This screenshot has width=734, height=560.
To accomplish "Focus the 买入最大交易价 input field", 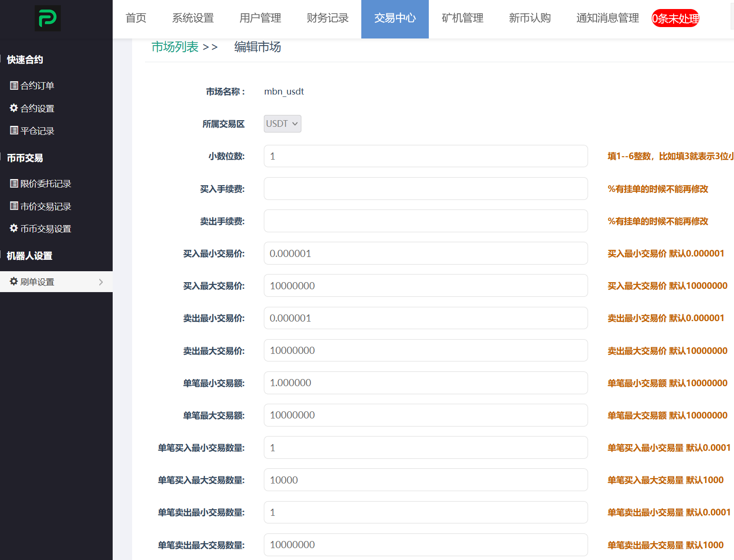I will (425, 285).
